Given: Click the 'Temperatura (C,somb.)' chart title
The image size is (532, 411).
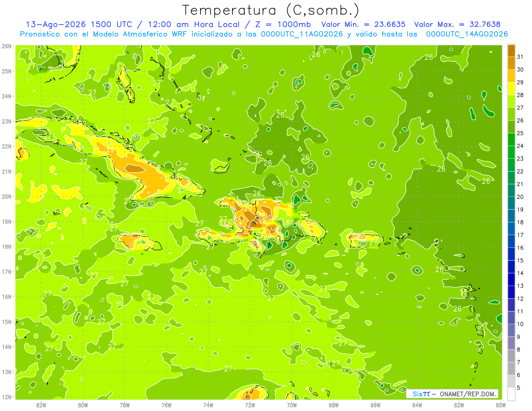Looking at the screenshot, I should point(271,10).
